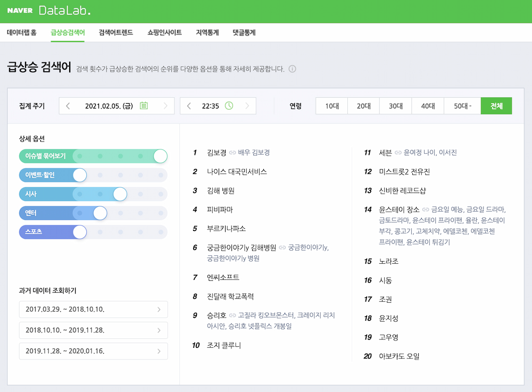
Task: Click the 궁금한이야기y 병원 related keyword
Action: click(233, 258)
